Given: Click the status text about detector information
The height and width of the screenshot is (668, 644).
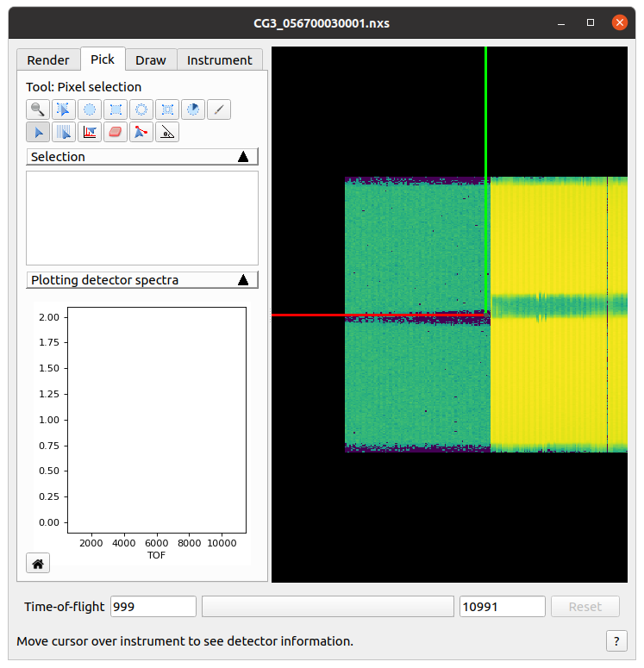Looking at the screenshot, I should [185, 641].
